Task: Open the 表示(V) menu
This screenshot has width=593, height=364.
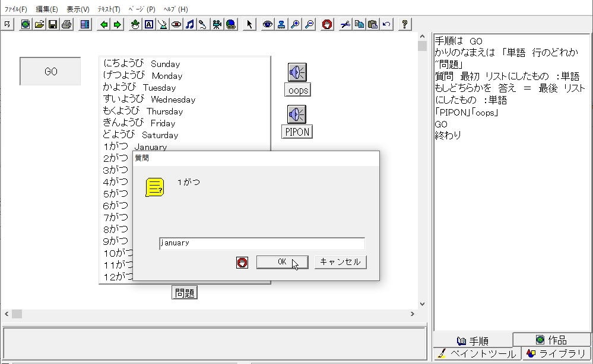Action: (78, 9)
